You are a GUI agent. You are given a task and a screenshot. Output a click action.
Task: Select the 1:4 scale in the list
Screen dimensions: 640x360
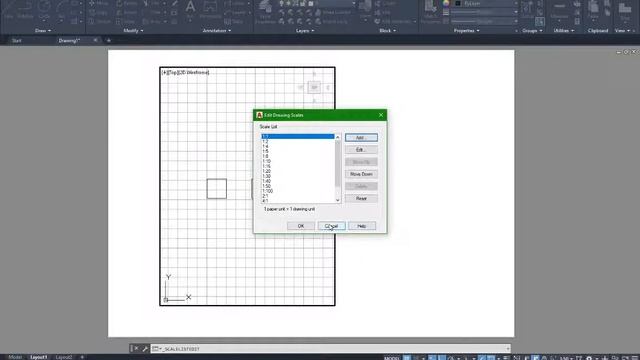point(298,146)
